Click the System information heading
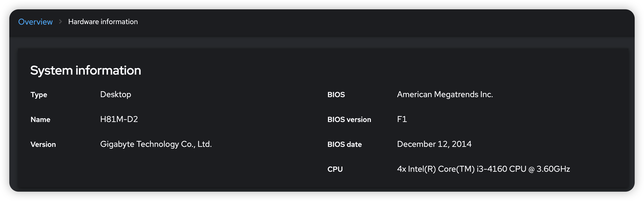Viewport: 644px width, 201px height. point(86,70)
